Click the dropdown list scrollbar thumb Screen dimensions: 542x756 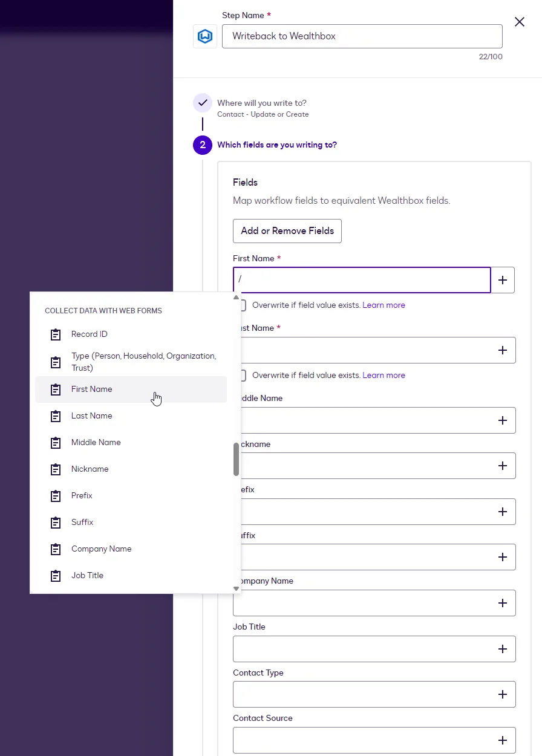237,459
